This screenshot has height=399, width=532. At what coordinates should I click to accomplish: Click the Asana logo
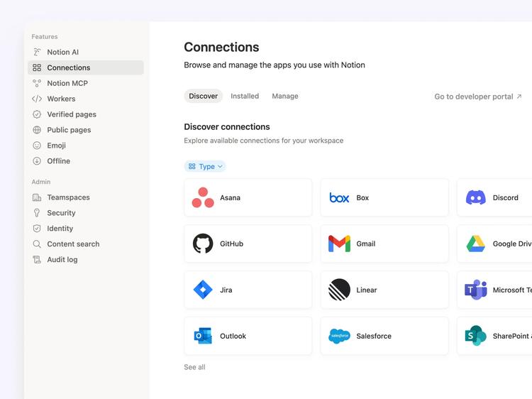(x=203, y=197)
